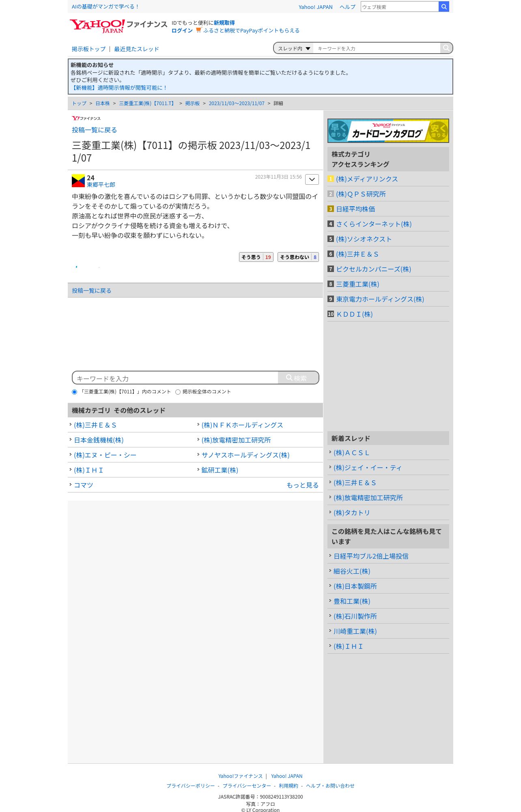
Task: Open 【新機能】適時開示情報が閲覧可能に link
Action: (119, 88)
